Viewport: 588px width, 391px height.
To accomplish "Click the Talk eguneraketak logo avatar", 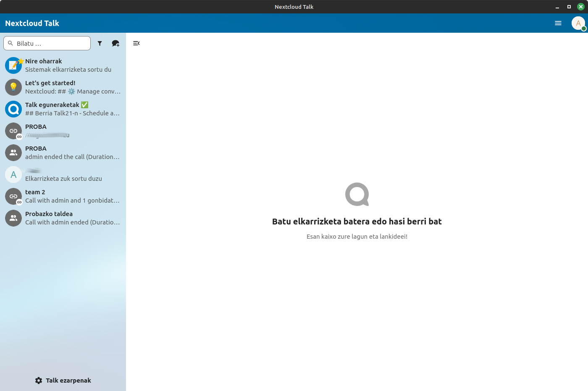I will coord(13,109).
